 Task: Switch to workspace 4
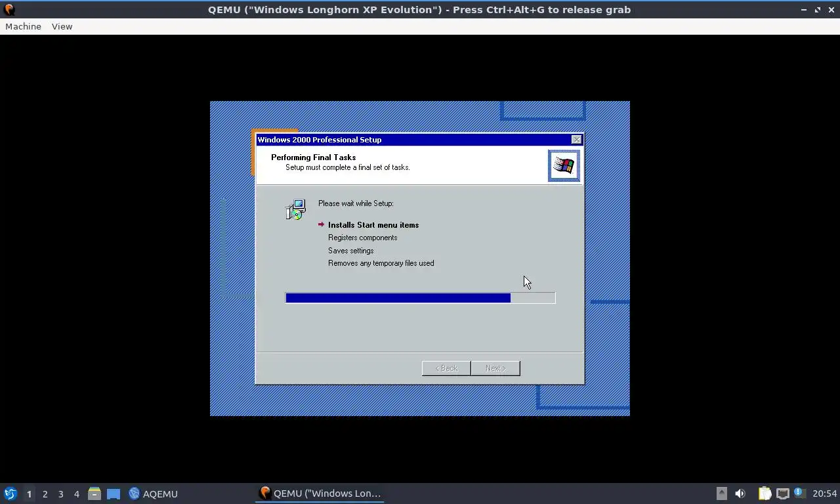(76, 493)
